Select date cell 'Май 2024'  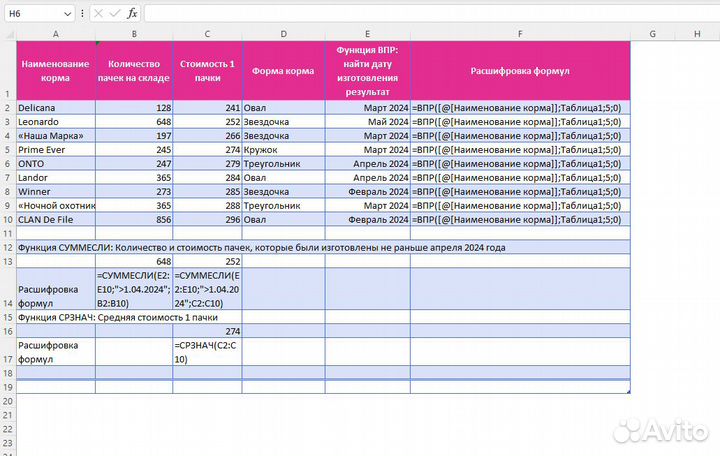pyautogui.click(x=367, y=122)
